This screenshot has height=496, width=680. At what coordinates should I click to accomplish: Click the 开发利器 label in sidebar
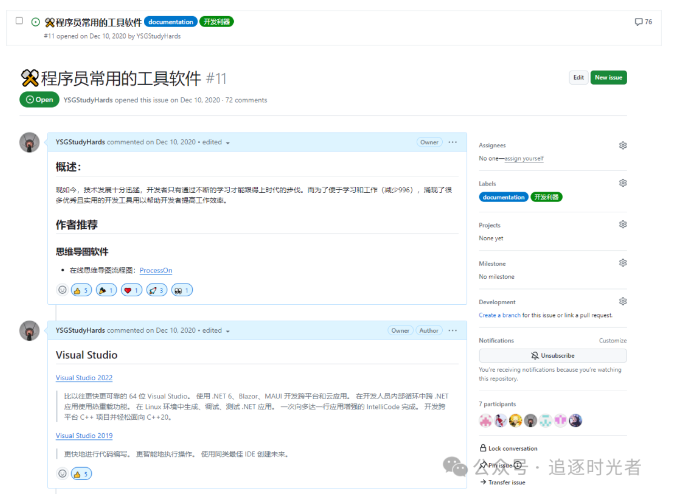tap(546, 197)
